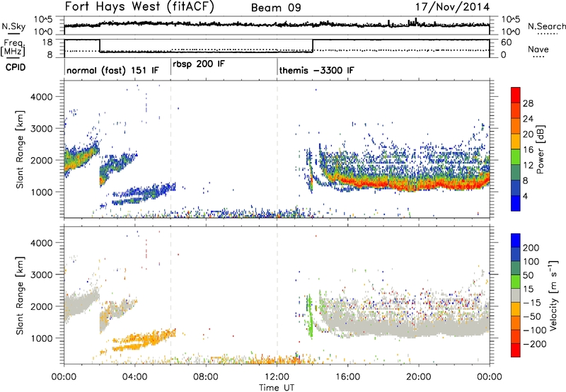Click the 'N.Sky' legend label
Image resolution: width=566 pixels, height=392 pixels.
coord(13,26)
